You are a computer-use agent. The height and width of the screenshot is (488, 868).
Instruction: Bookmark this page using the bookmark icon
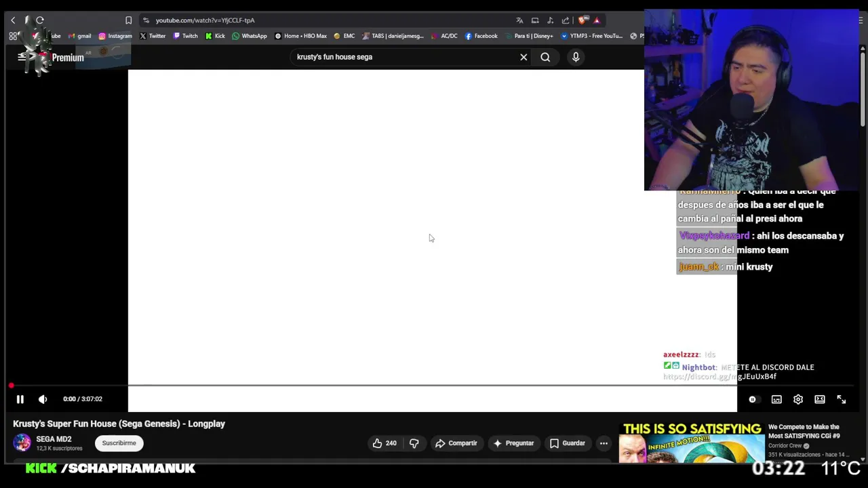pyautogui.click(x=128, y=20)
